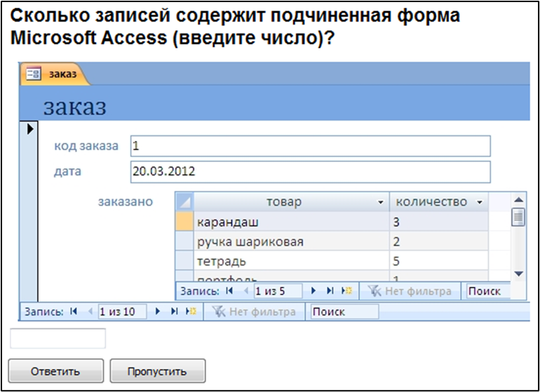Select the 'карандаш' cell

[291, 222]
